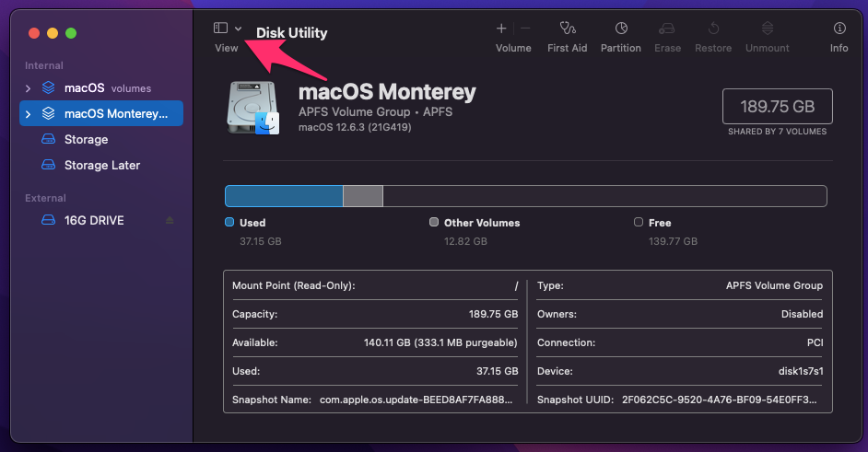The image size is (868, 452).
Task: Click the Mount Point (Read-Only) row
Action: [375, 285]
